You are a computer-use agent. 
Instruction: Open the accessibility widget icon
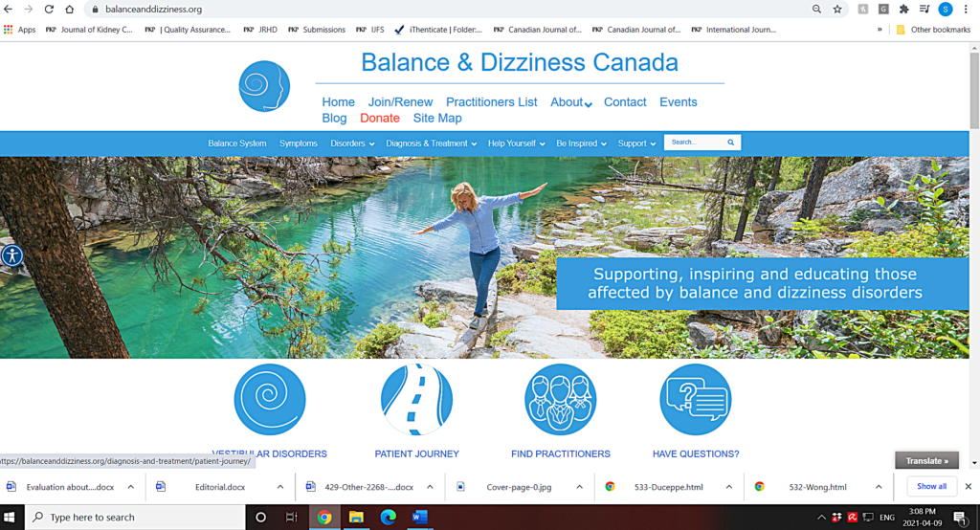click(11, 255)
